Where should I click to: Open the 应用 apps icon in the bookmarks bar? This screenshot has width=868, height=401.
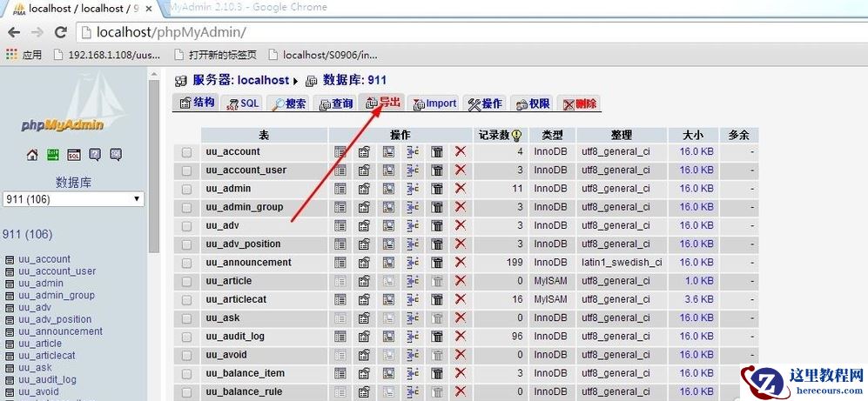click(x=24, y=55)
